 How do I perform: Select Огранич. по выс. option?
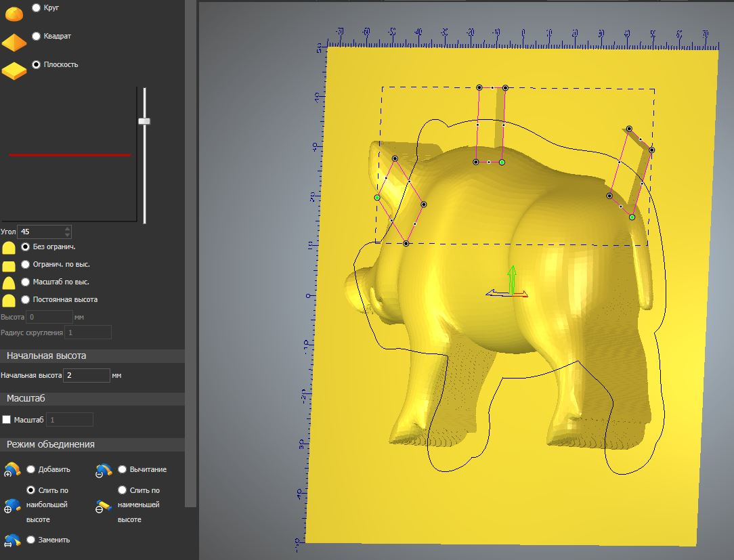tap(26, 264)
